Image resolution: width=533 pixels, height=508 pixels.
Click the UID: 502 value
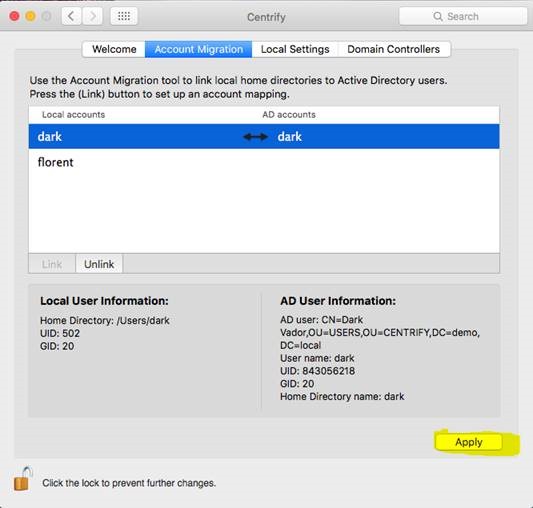click(60, 333)
